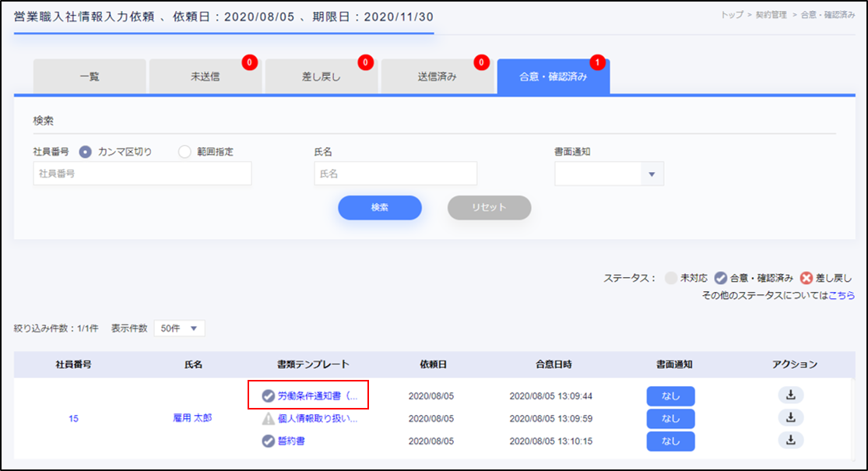Click なし button in 誓約書 row
The width and height of the screenshot is (868, 471).
coord(670,441)
